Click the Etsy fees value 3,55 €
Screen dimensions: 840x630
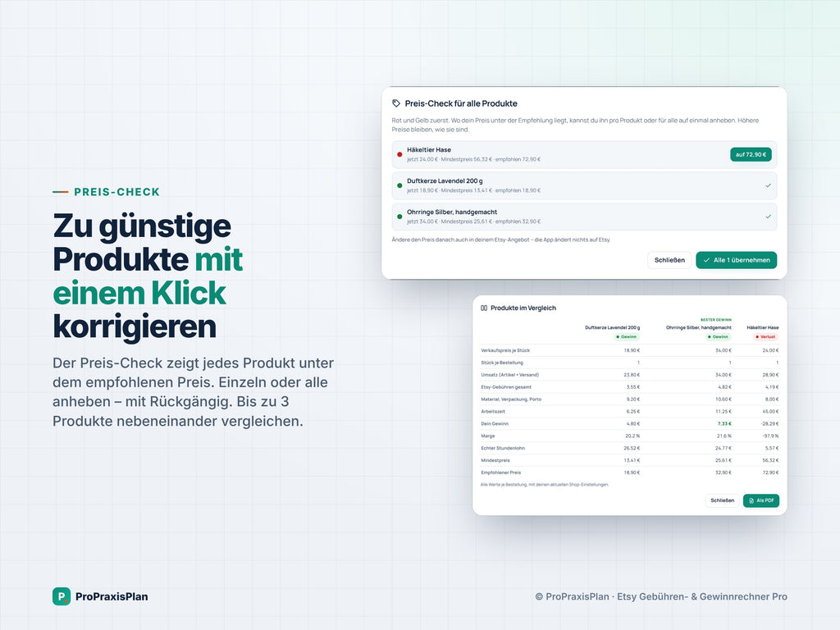point(632,387)
